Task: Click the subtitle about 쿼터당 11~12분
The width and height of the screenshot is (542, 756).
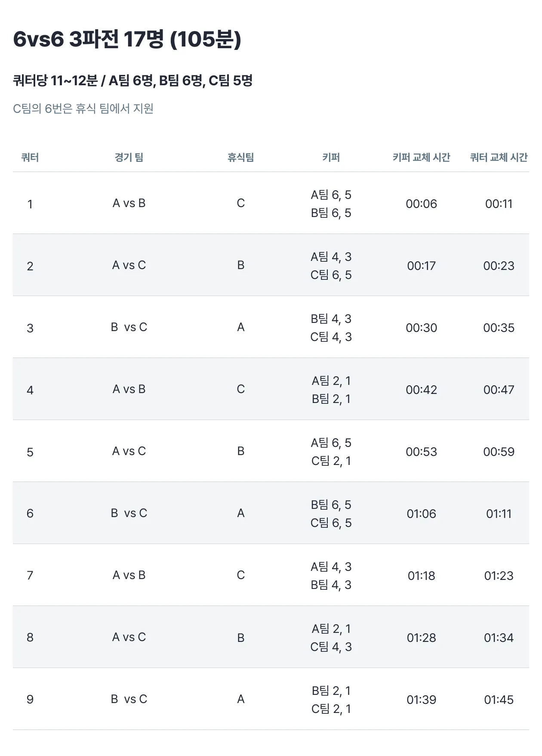Action: point(132,81)
